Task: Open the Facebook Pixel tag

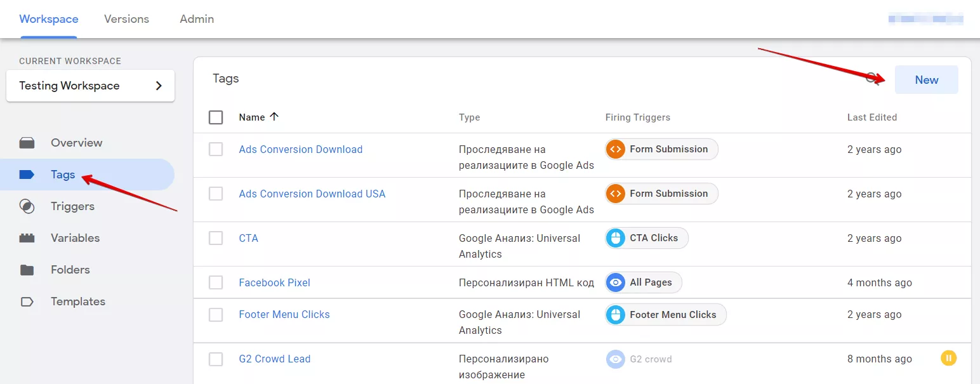Action: [x=275, y=282]
